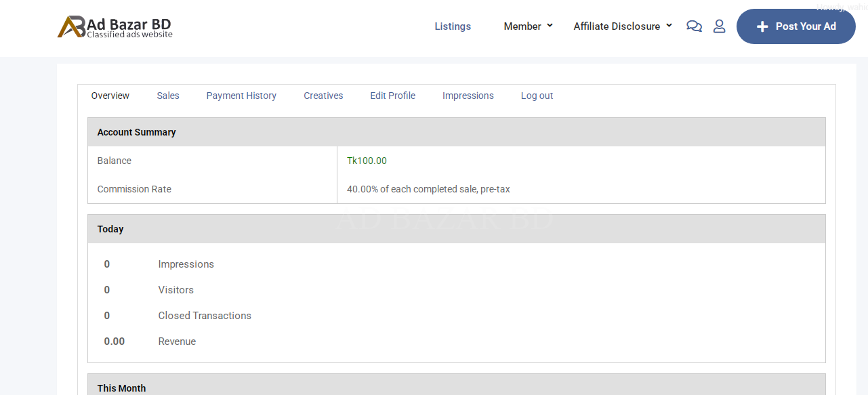The width and height of the screenshot is (868, 395).
Task: Click the user account profile icon
Action: click(x=720, y=26)
